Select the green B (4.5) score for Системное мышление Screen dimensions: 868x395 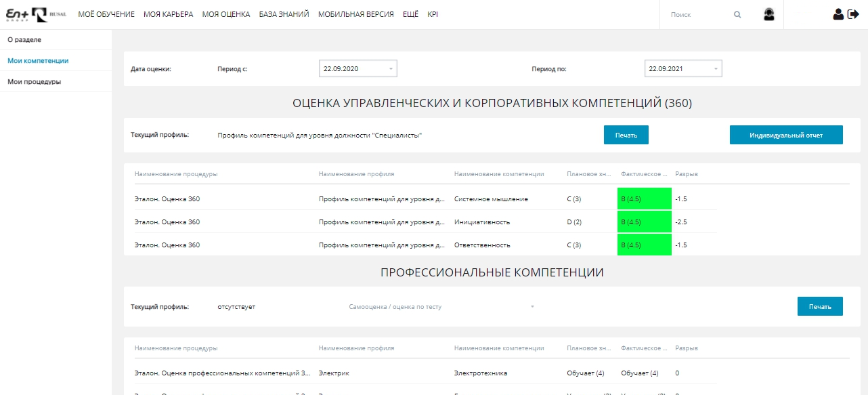(644, 199)
